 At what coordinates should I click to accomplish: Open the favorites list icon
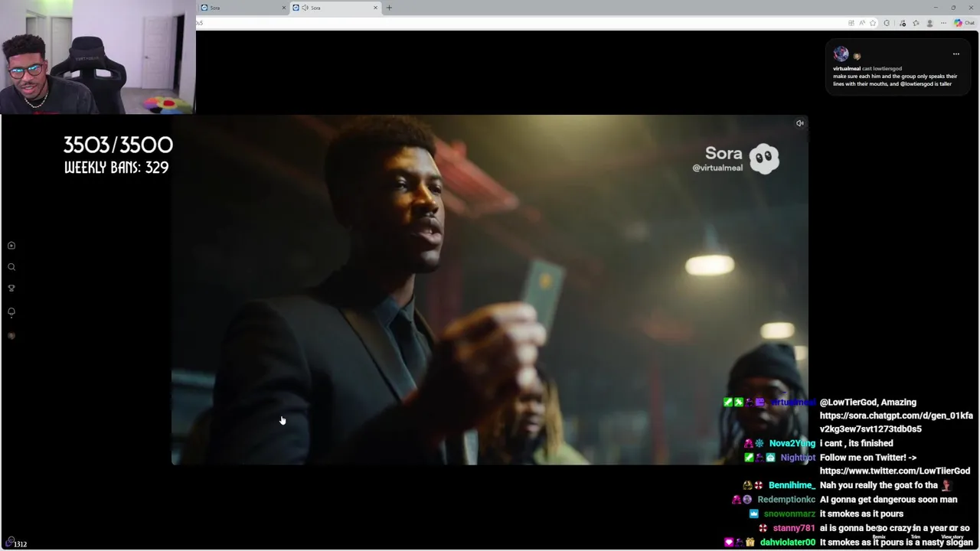pyautogui.click(x=916, y=23)
